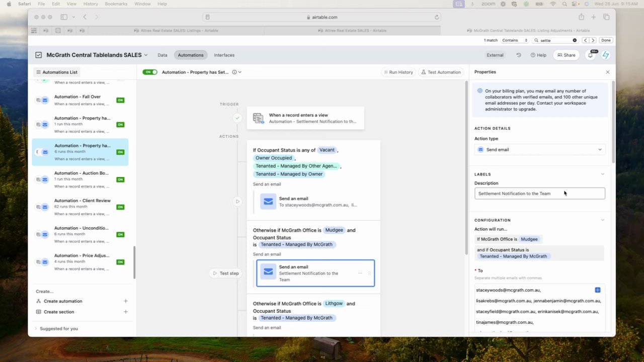The width and height of the screenshot is (644, 362).
Task: Open the notifications bell icon
Action: pos(591,55)
